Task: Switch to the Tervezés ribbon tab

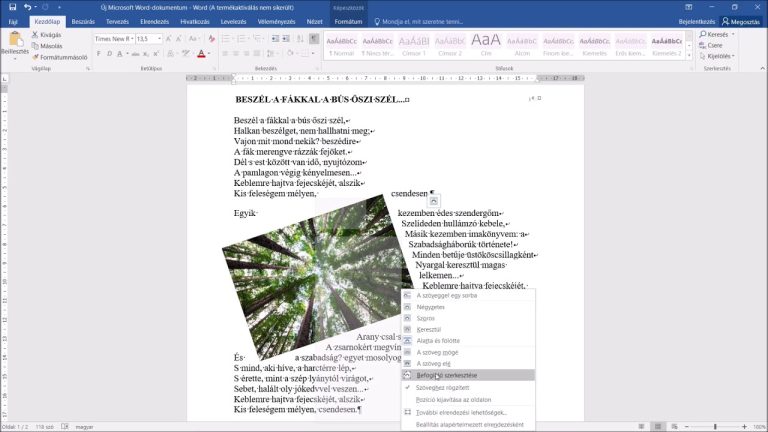Action: [x=117, y=22]
